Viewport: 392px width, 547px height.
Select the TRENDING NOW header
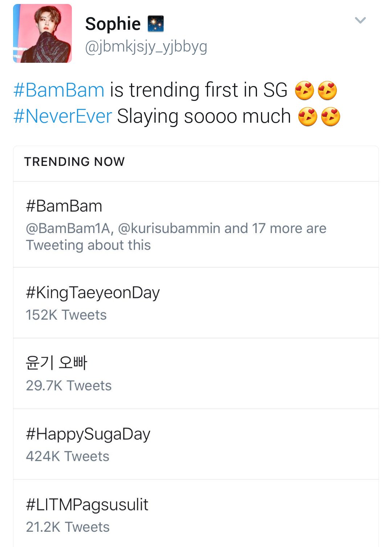click(x=74, y=162)
